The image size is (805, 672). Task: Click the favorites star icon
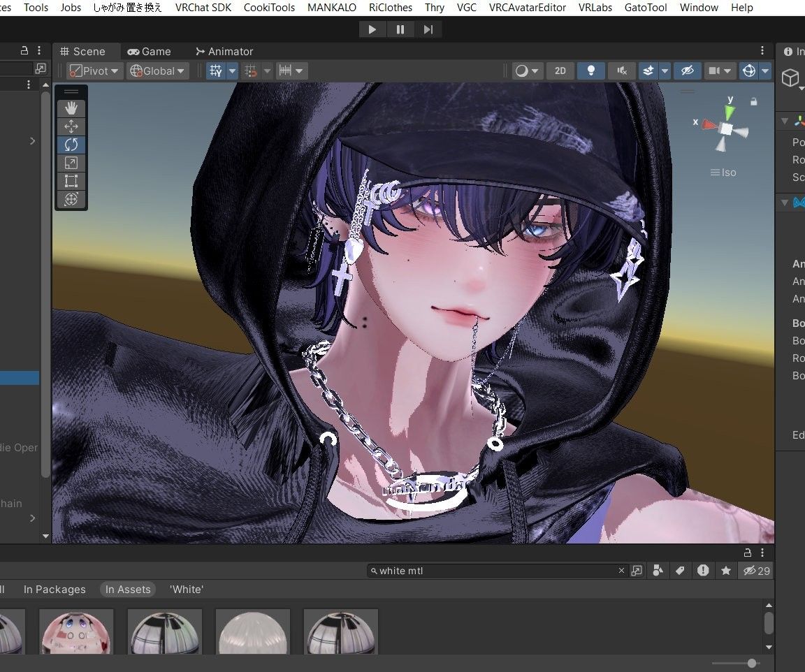click(726, 571)
